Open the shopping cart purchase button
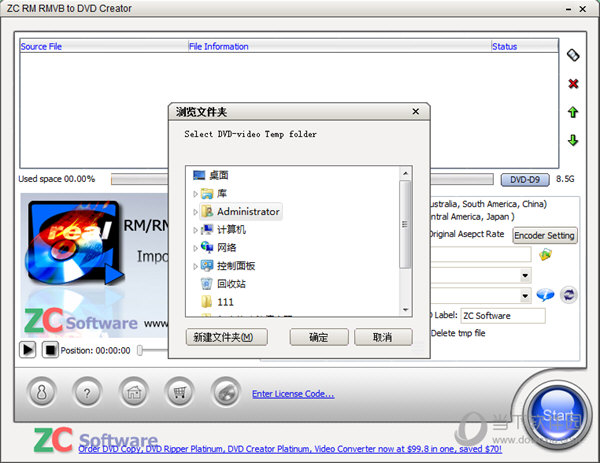 pos(179,392)
